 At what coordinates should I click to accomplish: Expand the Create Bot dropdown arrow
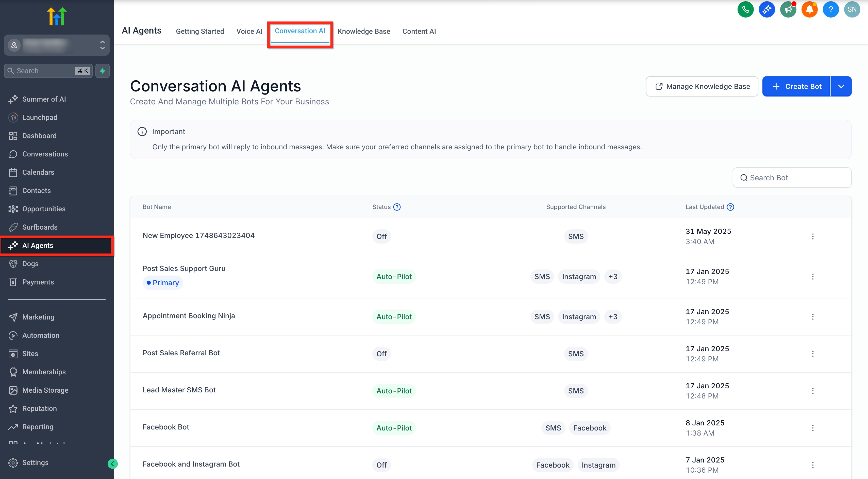841,86
